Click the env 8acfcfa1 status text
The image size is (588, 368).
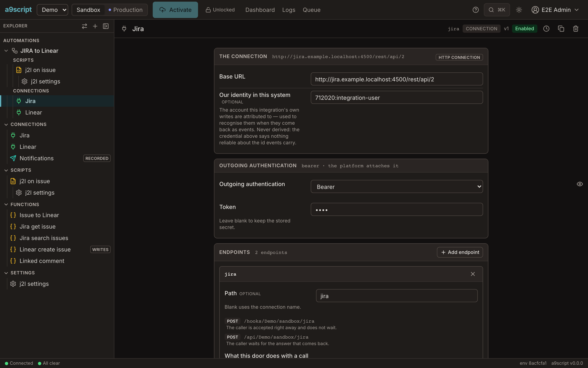533,363
